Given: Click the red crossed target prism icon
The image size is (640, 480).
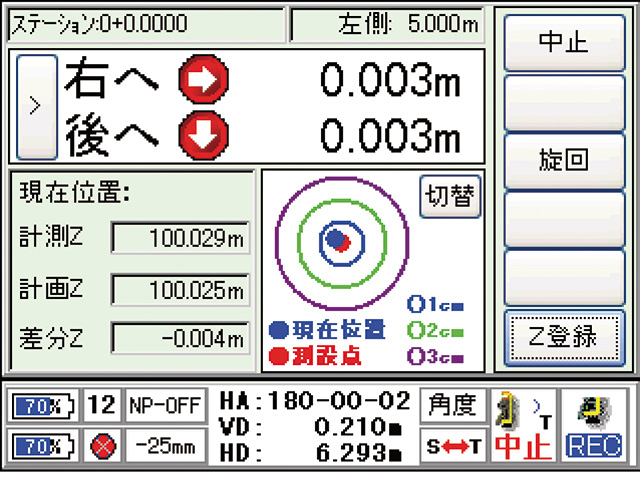Looking at the screenshot, I should click(102, 446).
